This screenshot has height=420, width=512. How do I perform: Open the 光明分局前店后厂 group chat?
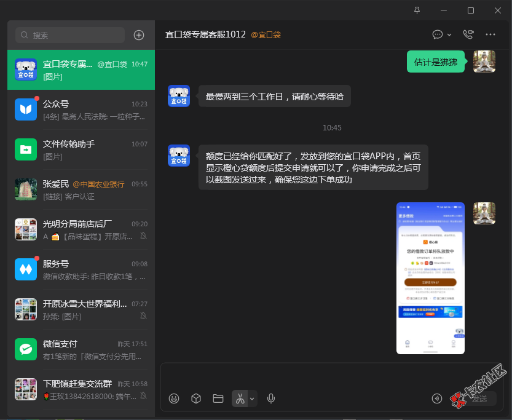click(x=81, y=229)
